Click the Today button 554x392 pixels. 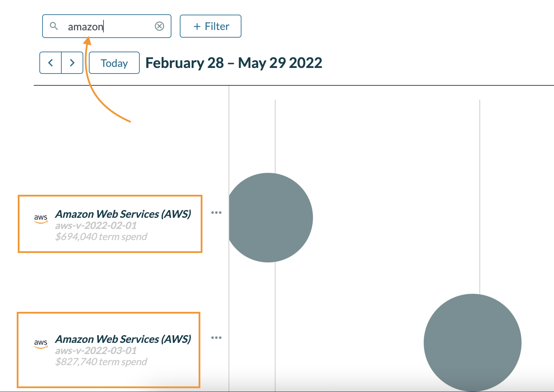click(x=114, y=63)
